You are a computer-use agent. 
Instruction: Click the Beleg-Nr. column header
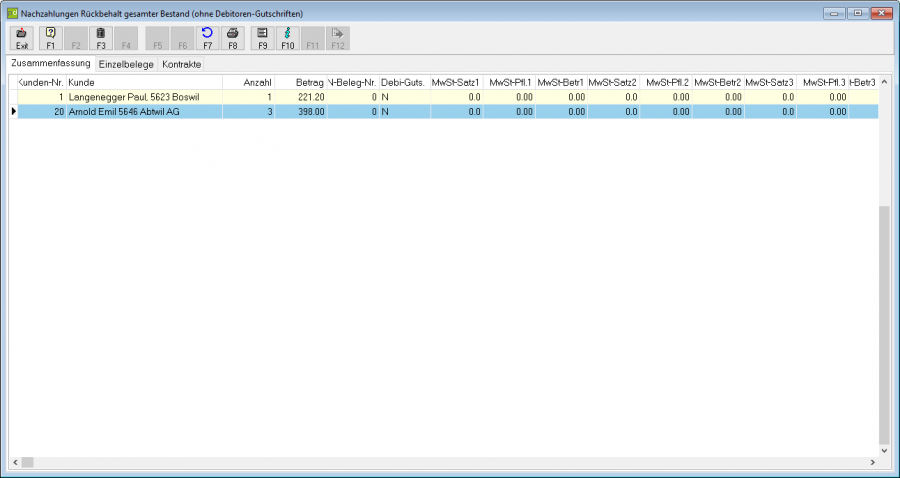pos(353,83)
